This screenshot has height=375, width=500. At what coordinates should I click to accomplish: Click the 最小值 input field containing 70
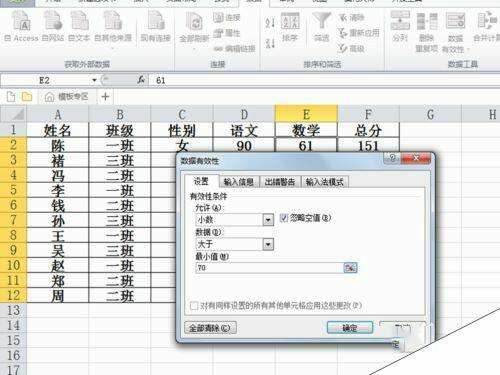(269, 268)
